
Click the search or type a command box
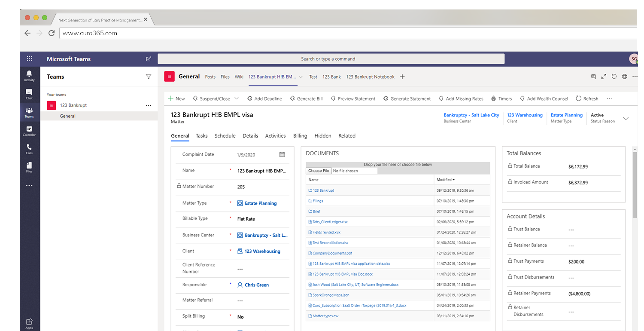tap(331, 59)
